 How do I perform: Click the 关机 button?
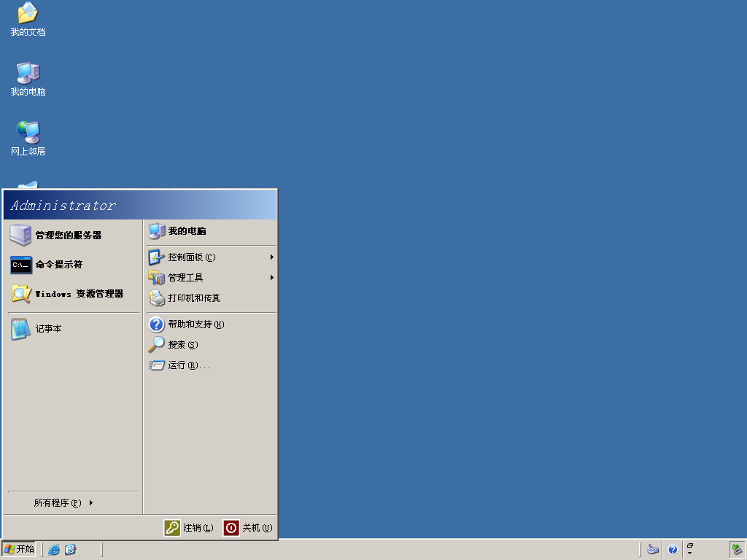click(x=248, y=528)
